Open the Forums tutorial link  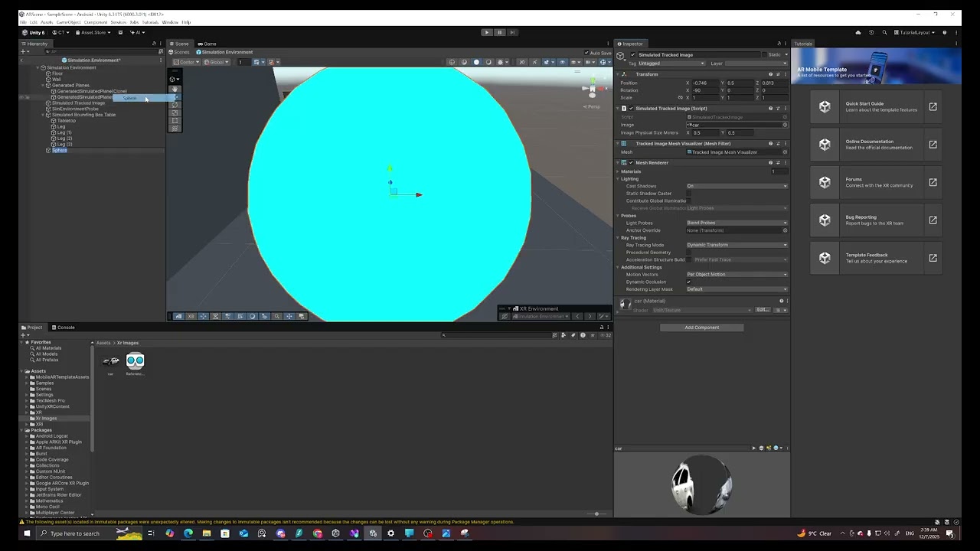click(x=877, y=182)
